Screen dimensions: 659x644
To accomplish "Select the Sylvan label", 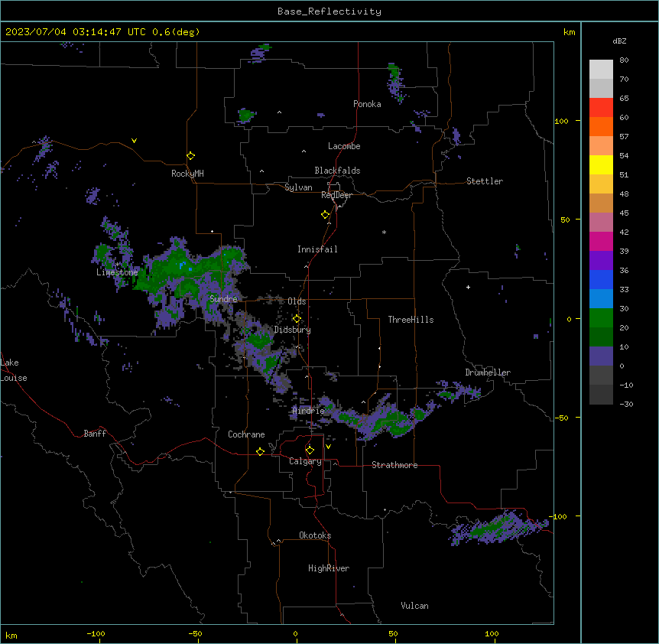I will (x=298, y=187).
